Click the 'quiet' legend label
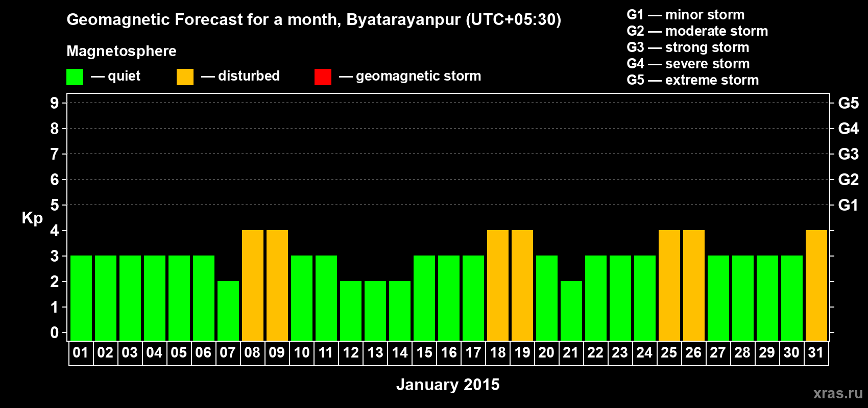The image size is (868, 408). pos(124,76)
